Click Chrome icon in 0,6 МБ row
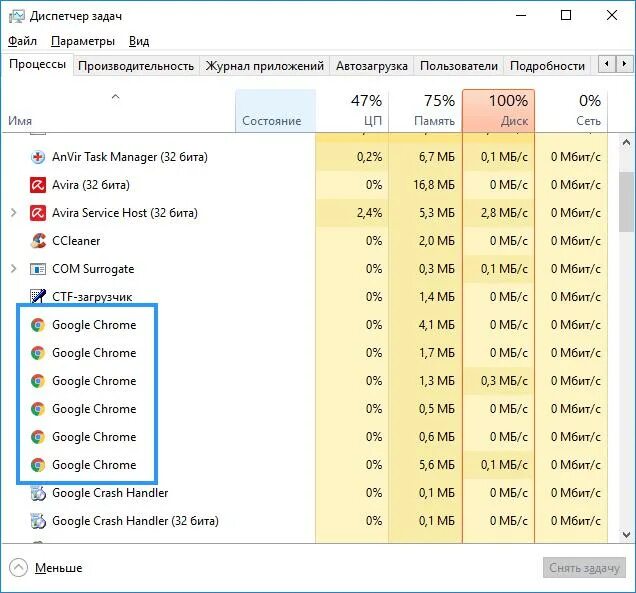The width and height of the screenshot is (636, 593). pyautogui.click(x=38, y=437)
